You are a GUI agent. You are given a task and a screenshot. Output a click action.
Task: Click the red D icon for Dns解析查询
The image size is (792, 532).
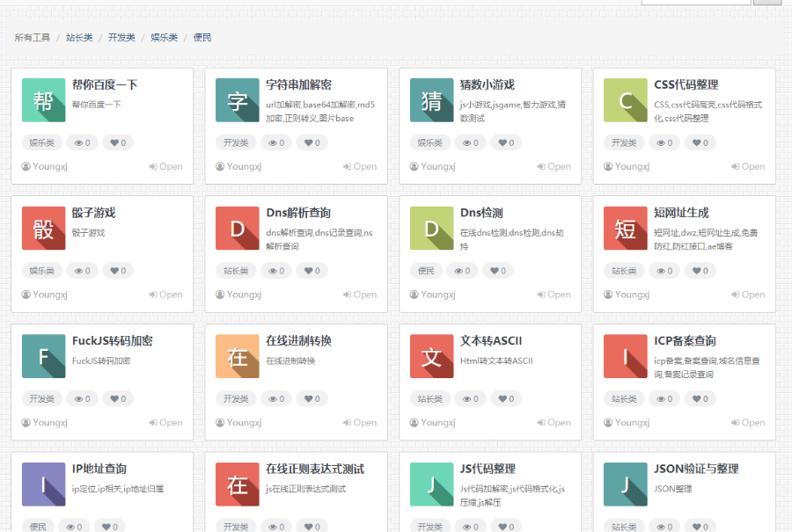(237, 229)
